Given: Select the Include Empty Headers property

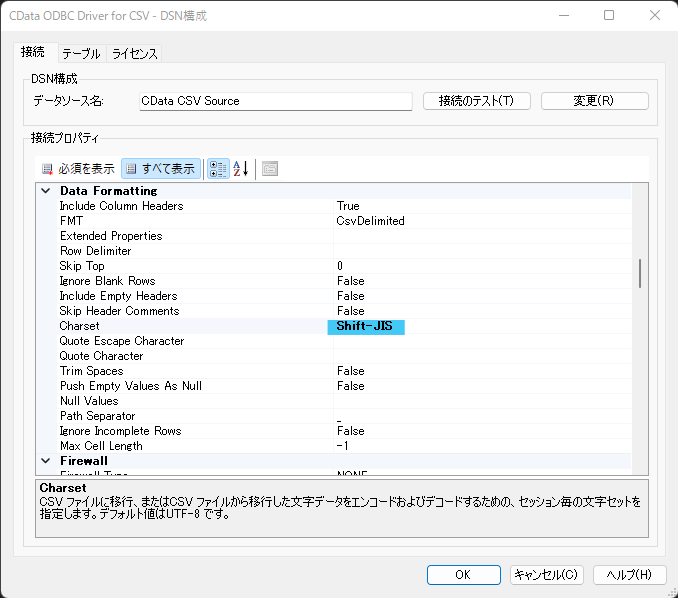Looking at the screenshot, I should pos(118,296).
